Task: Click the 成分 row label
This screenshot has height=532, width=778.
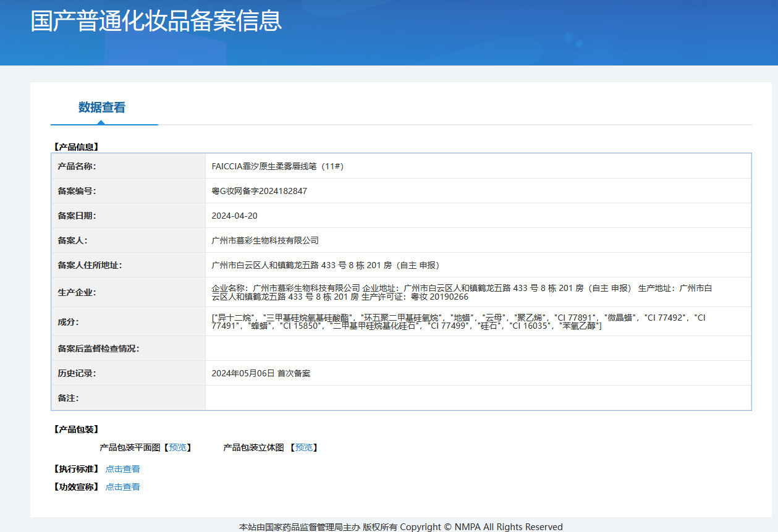Action: (68, 321)
